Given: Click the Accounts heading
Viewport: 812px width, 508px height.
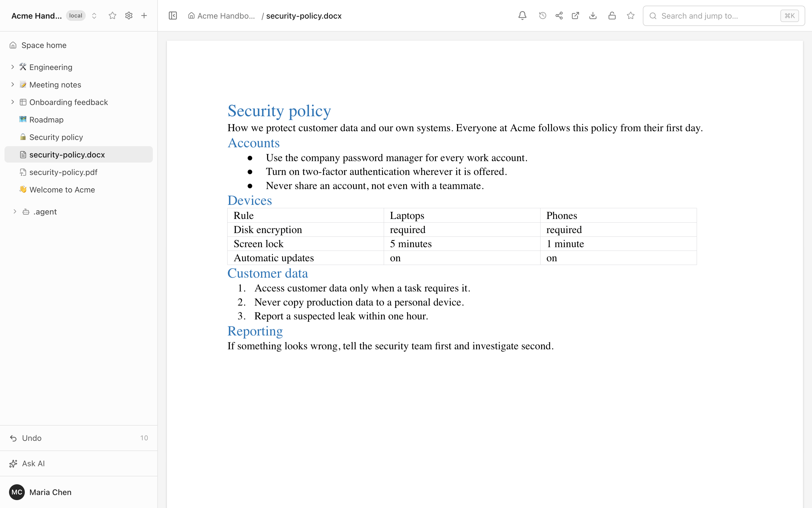Looking at the screenshot, I should point(254,143).
